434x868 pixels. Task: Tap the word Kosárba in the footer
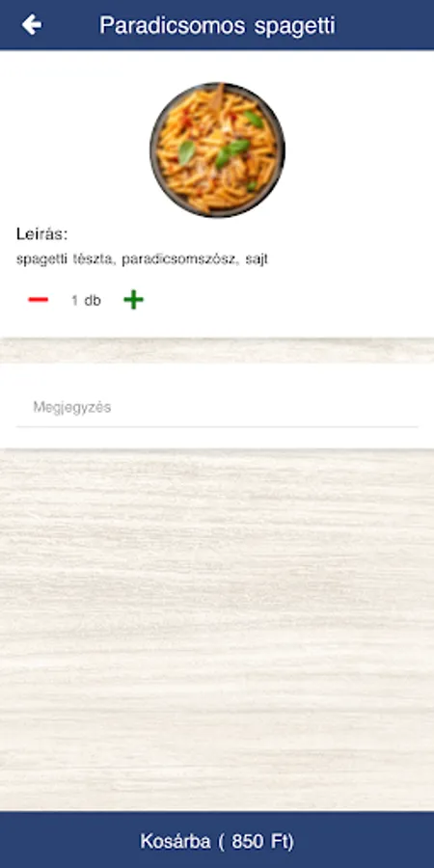[x=175, y=841]
